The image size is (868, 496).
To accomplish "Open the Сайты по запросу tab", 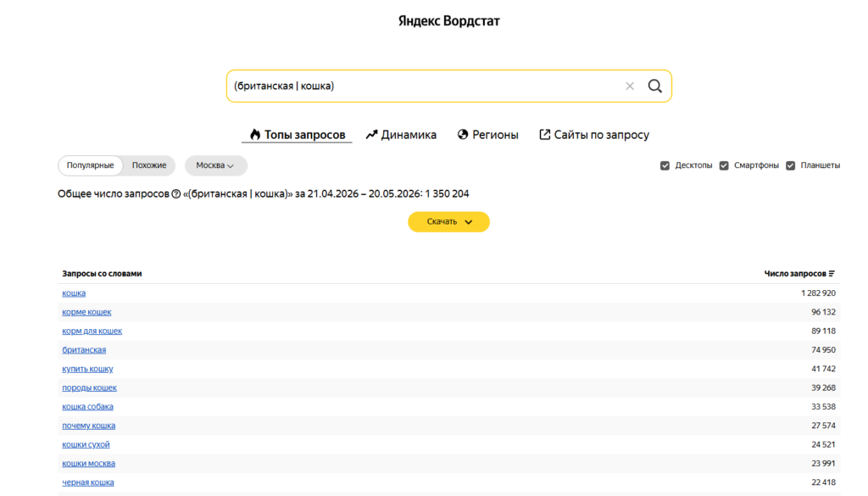I will coord(594,135).
